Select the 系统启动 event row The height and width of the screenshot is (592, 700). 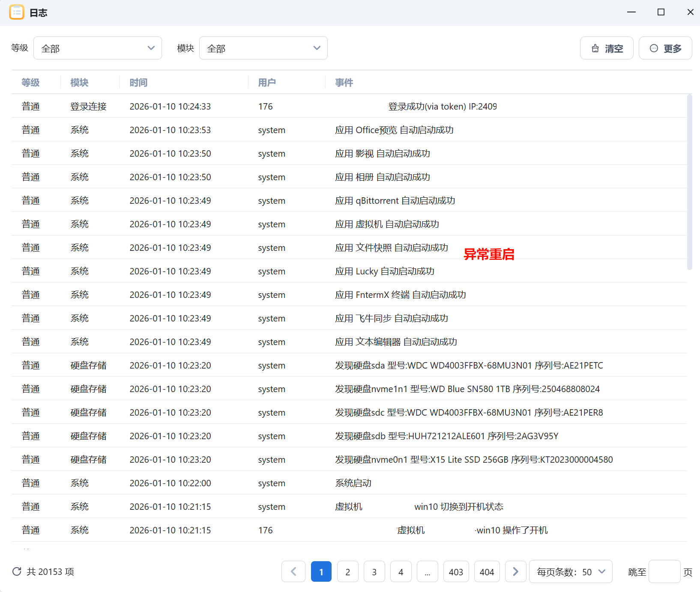click(x=349, y=483)
